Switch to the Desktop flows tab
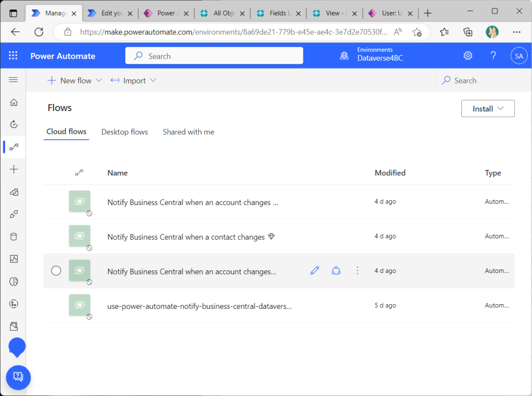 (x=125, y=132)
